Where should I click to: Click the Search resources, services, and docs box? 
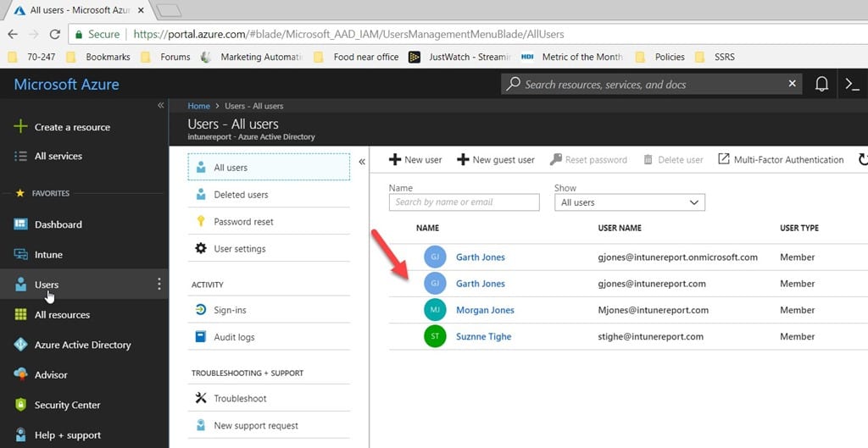(651, 84)
